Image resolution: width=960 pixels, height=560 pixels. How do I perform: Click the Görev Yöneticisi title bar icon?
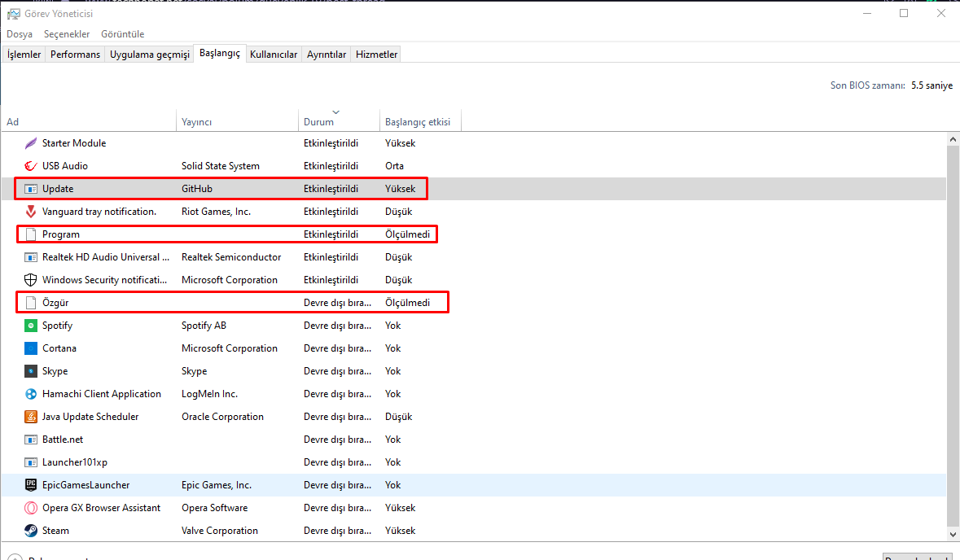point(14,14)
